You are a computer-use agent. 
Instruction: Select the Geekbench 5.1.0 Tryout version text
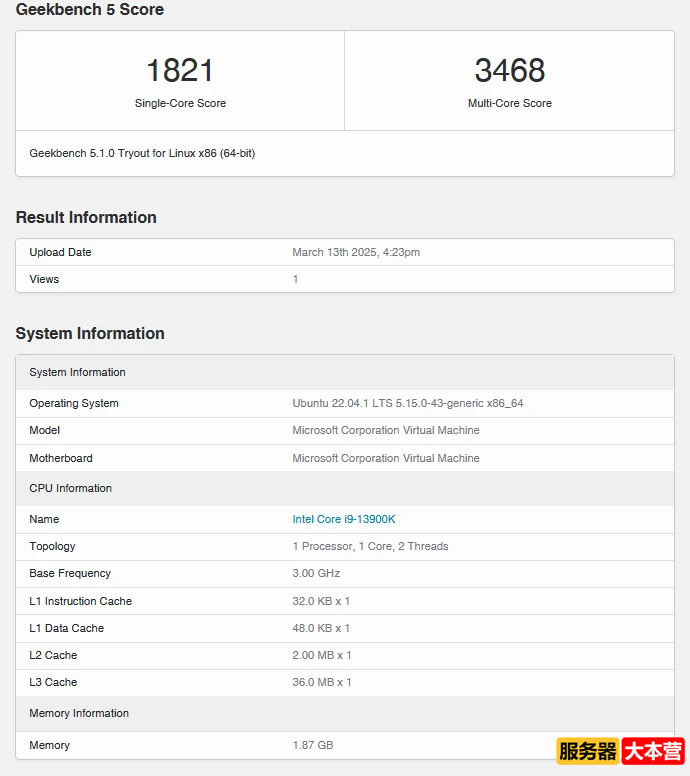[x=142, y=154]
